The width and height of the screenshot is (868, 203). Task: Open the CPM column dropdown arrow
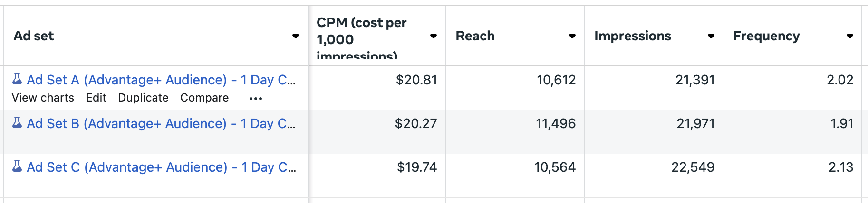click(x=434, y=36)
